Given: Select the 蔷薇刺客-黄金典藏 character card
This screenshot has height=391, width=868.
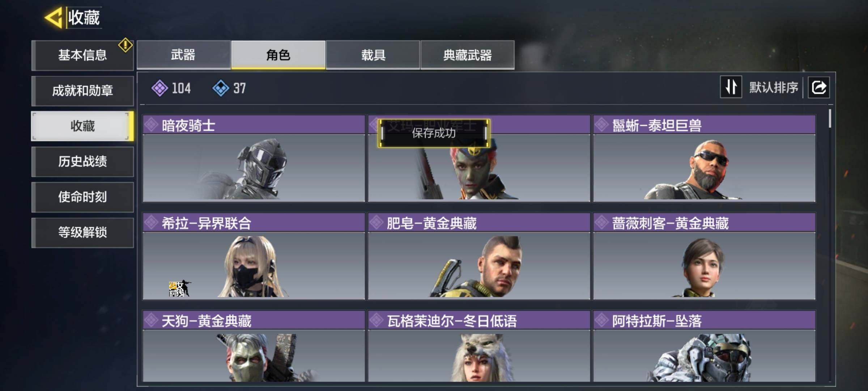Looking at the screenshot, I should point(705,256).
